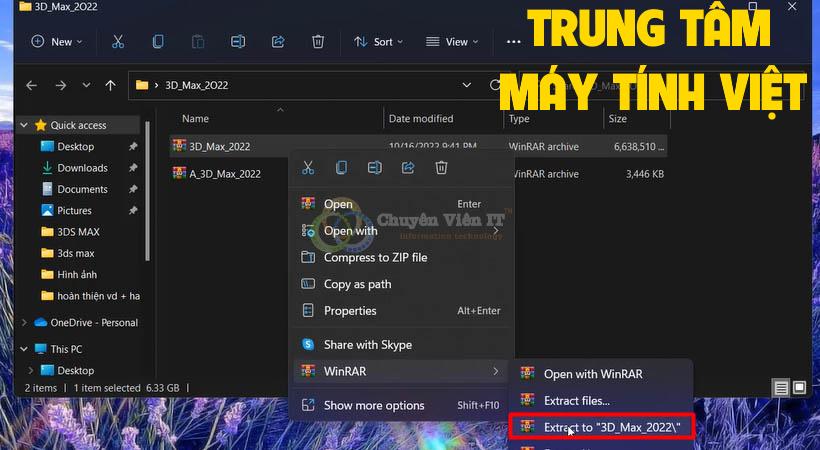
Task: Click the Rename icon in context menu
Action: [374, 167]
